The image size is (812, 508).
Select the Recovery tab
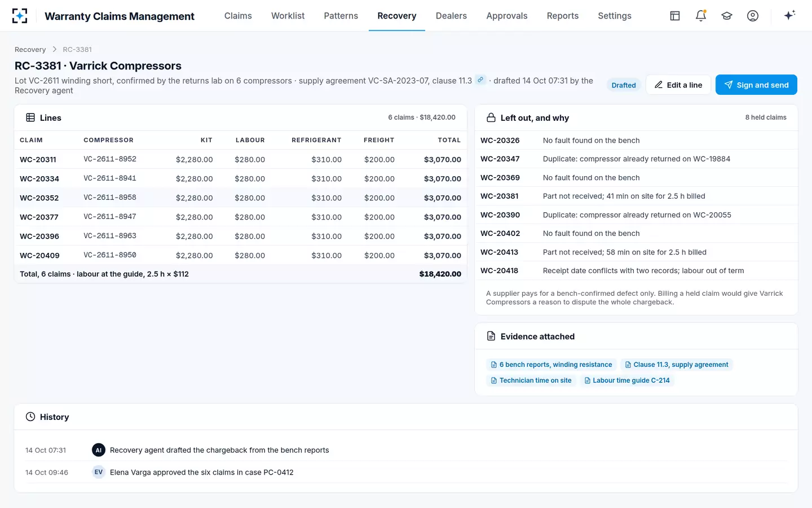[397, 16]
